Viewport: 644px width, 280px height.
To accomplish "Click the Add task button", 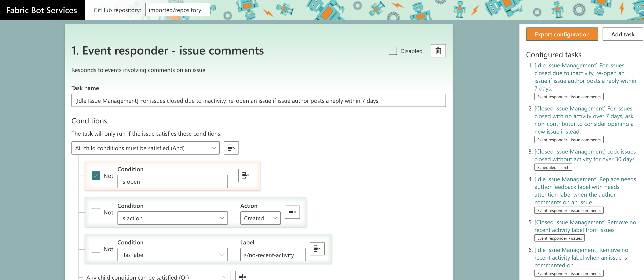I will 622,34.
